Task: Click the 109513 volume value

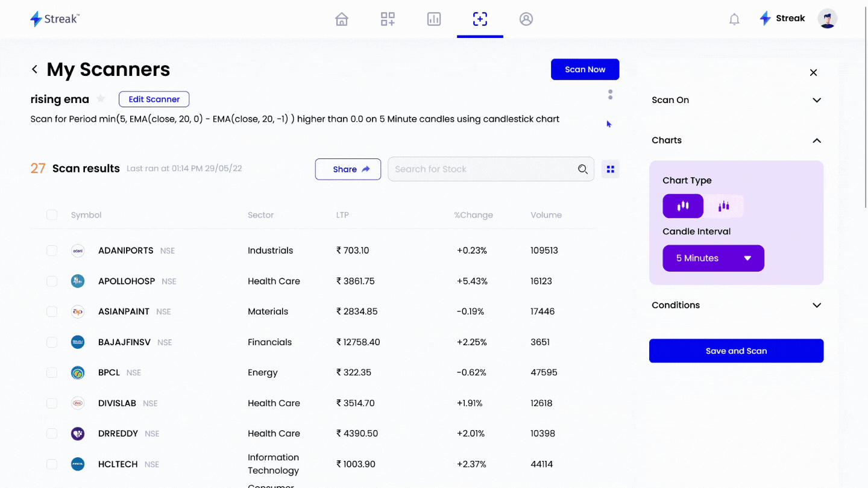Action: (x=544, y=251)
